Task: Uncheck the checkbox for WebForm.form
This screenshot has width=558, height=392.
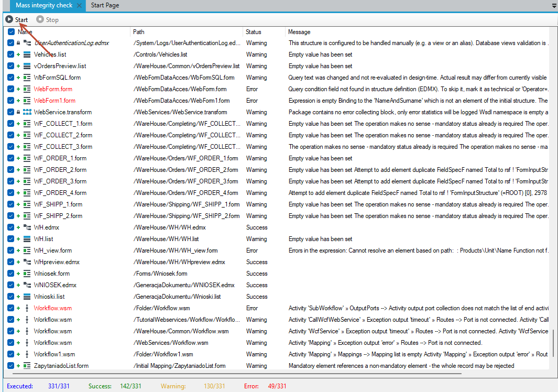Action: pos(10,89)
